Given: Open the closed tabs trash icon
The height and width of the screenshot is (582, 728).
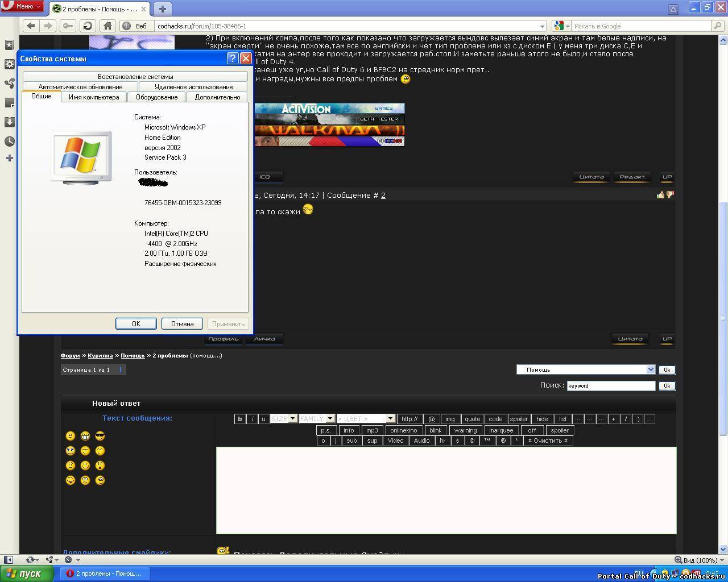Looking at the screenshot, I should (x=673, y=9).
